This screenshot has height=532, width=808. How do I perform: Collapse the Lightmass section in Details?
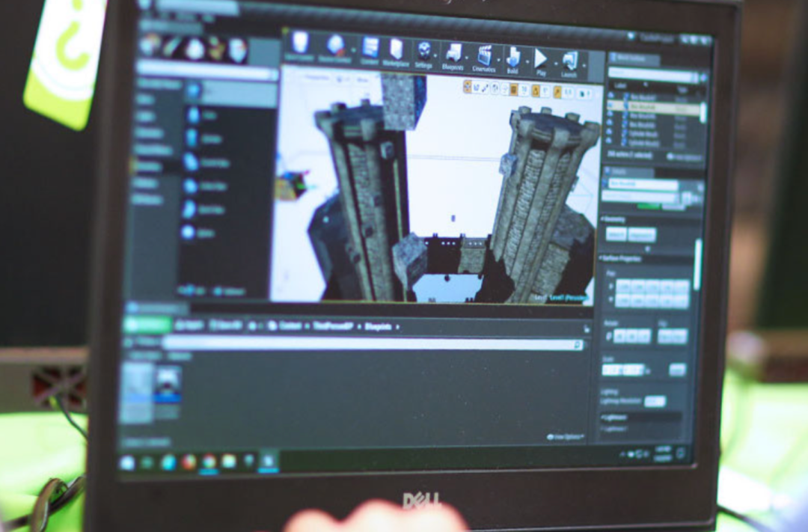pos(602,417)
